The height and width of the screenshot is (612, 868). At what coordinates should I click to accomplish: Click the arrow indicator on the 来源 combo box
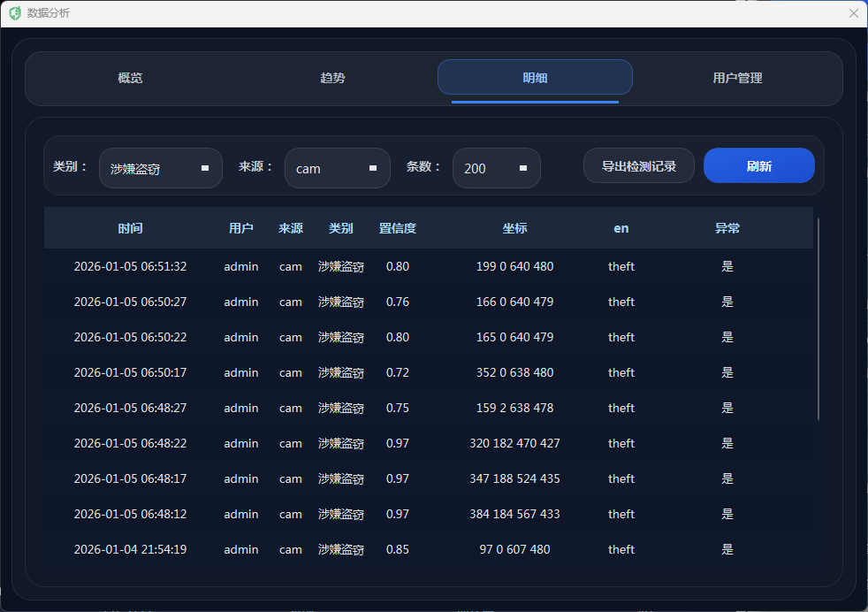(x=372, y=168)
